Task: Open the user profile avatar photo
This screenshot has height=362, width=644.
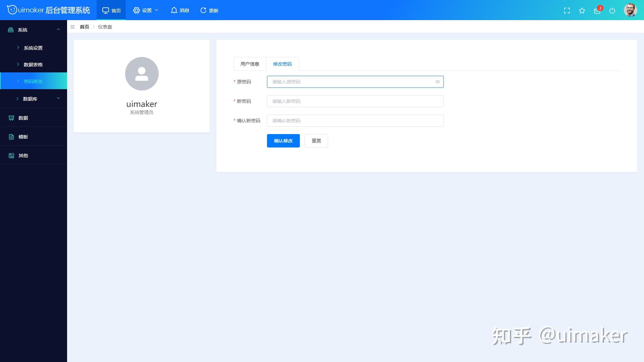Action: (x=631, y=10)
